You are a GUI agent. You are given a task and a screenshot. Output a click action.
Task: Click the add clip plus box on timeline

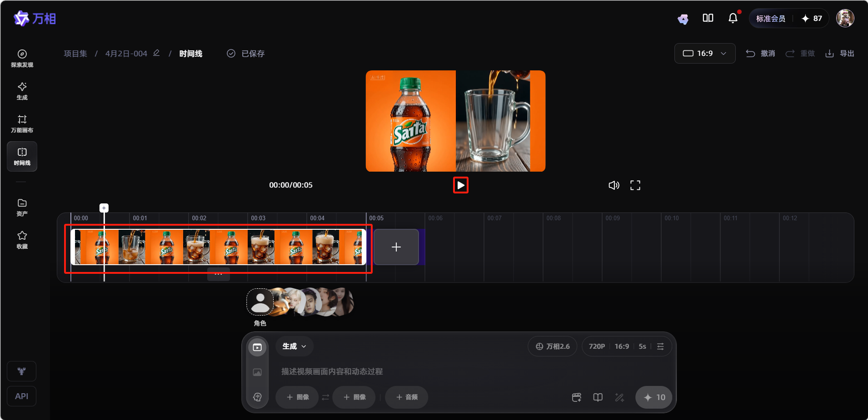(396, 247)
